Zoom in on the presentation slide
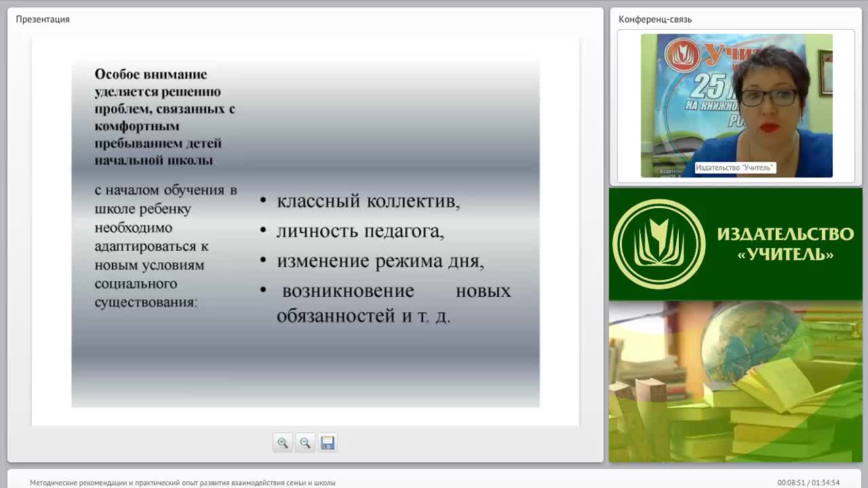Viewport: 868px width, 488px height. coord(283,443)
